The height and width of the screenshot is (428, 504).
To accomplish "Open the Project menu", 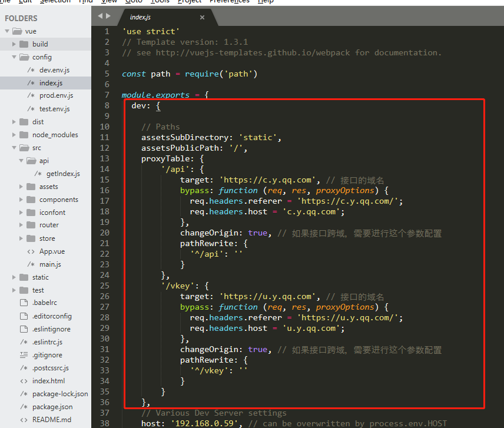I will point(190,1).
